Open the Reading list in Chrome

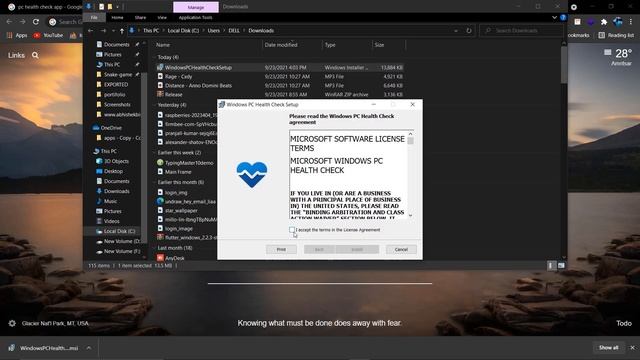(x=616, y=36)
